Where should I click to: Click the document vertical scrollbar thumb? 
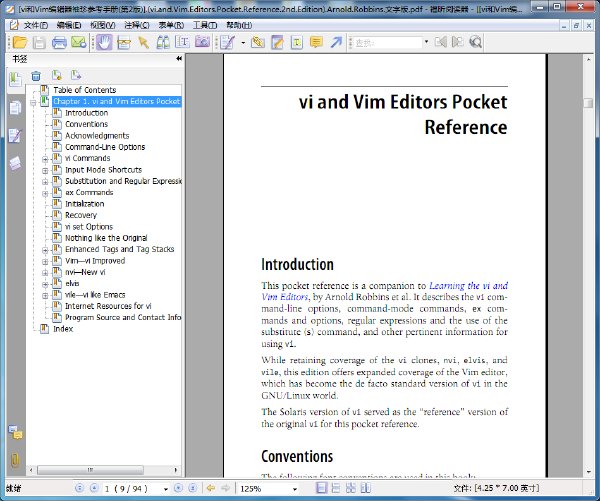[x=588, y=103]
